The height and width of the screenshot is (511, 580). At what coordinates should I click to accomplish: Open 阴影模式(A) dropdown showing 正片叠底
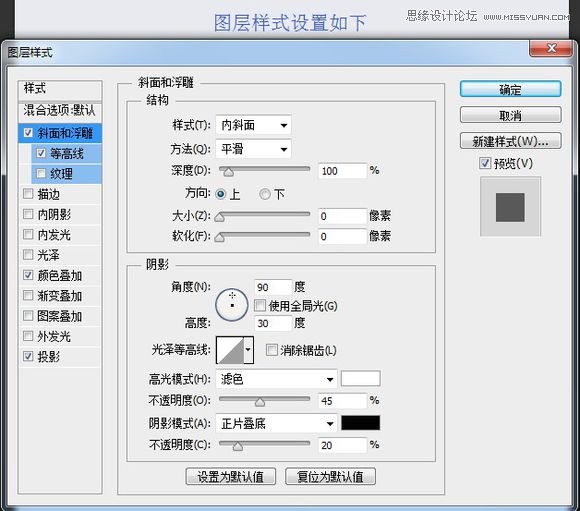coord(276,423)
